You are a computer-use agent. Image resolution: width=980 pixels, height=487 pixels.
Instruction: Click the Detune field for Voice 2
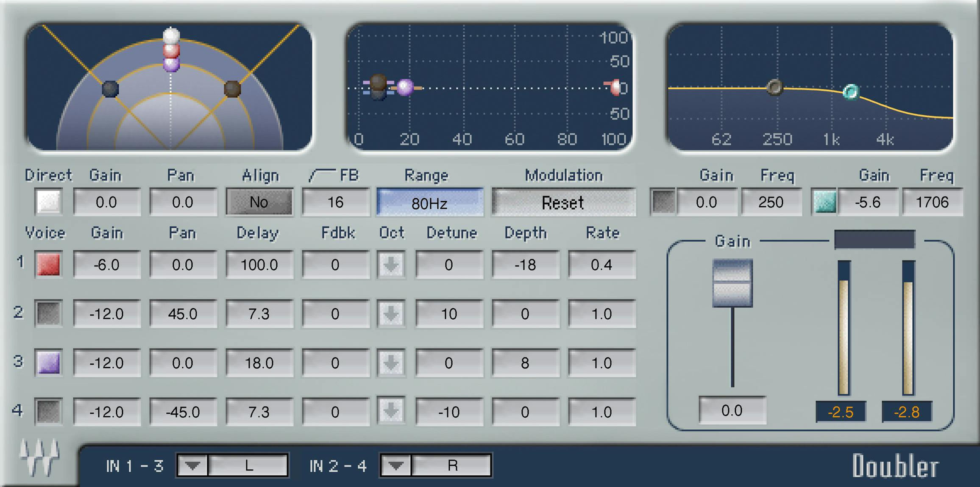[x=449, y=313]
